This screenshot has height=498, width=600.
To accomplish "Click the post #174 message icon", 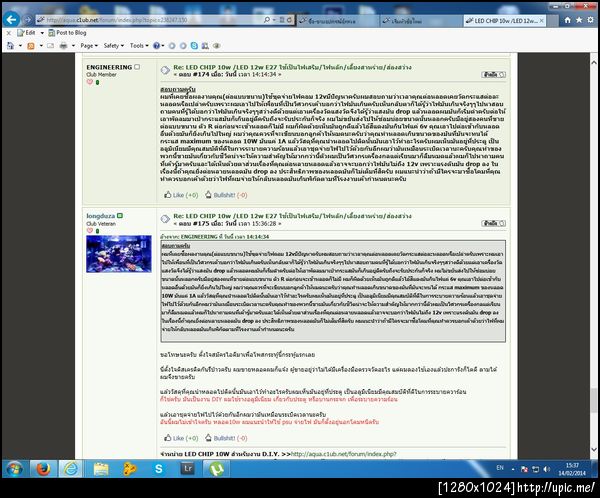I will (165, 70).
